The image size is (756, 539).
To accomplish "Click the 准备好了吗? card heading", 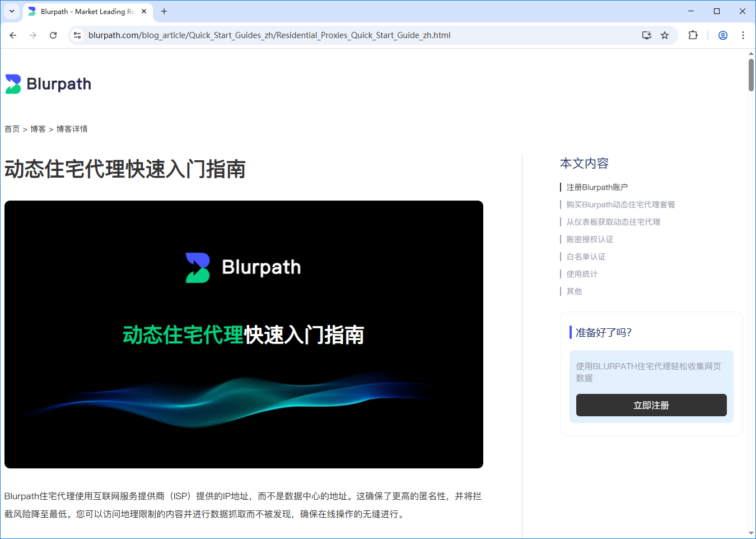I will pyautogui.click(x=604, y=332).
